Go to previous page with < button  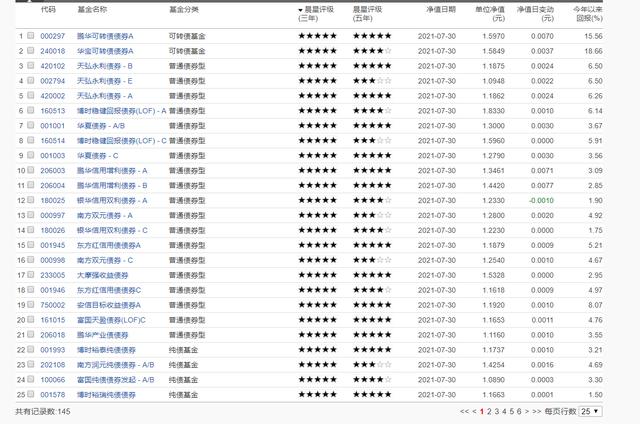click(x=474, y=411)
